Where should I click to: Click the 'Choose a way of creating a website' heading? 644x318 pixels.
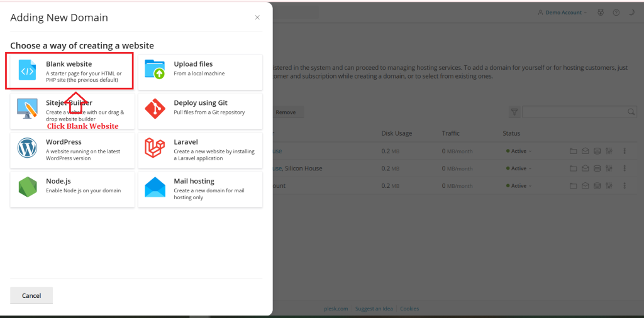82,45
